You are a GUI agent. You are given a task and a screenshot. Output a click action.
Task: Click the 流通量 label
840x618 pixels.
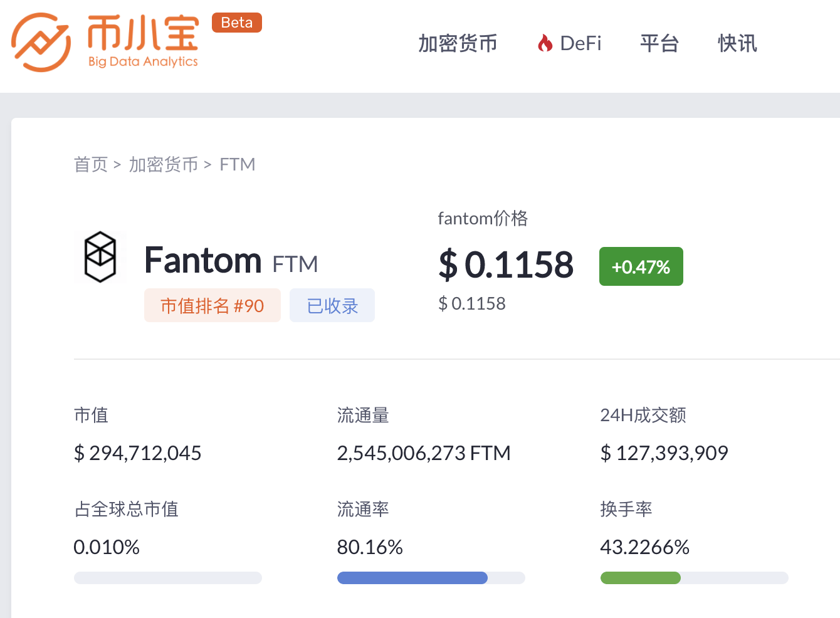click(363, 415)
